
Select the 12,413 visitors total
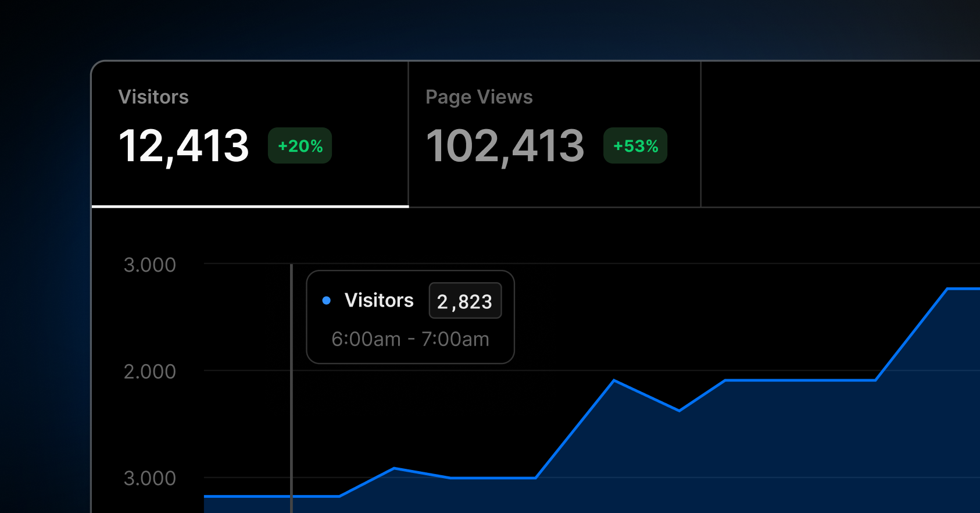pos(184,146)
